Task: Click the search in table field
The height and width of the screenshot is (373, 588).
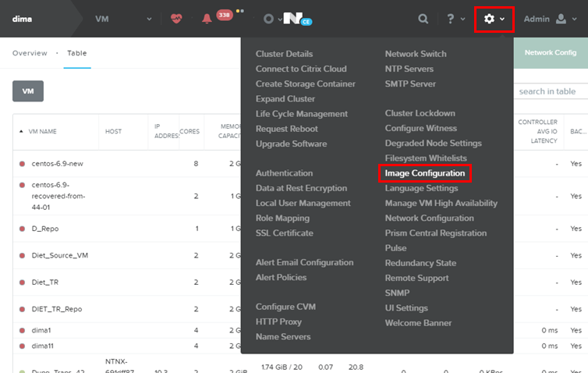Action: click(x=550, y=91)
